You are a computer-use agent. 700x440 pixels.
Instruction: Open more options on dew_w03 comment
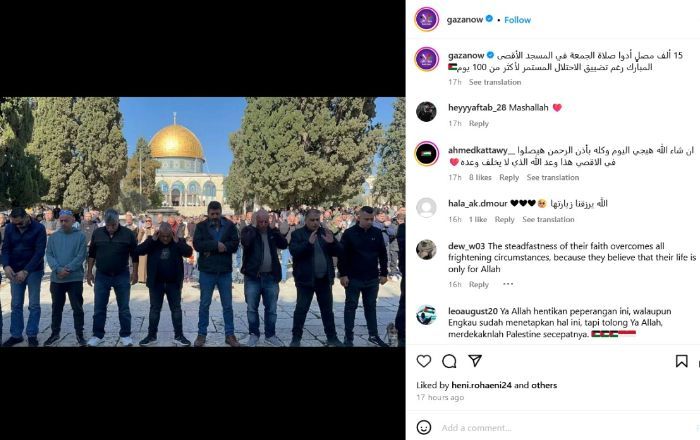pos(508,284)
